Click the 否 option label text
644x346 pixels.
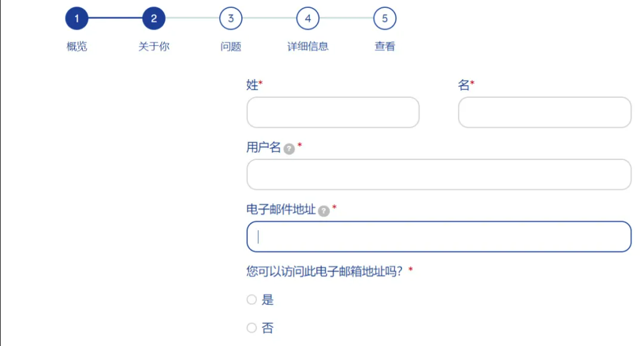268,328
